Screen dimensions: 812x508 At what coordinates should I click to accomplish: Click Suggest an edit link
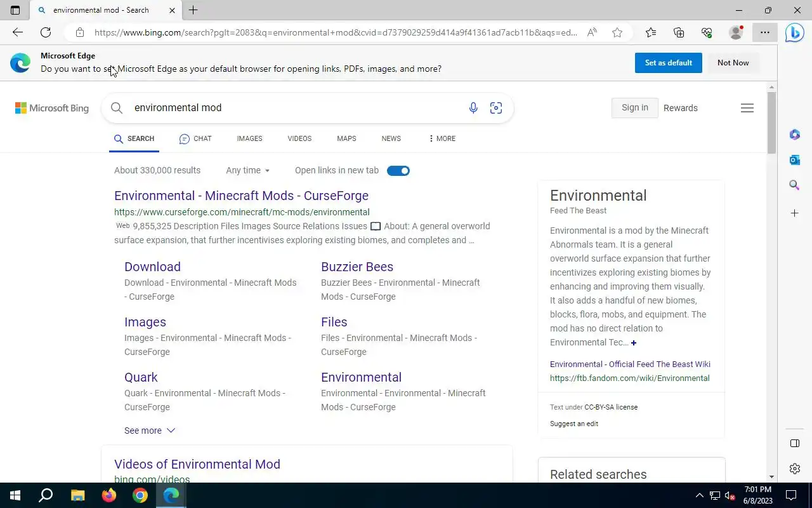[x=574, y=424]
